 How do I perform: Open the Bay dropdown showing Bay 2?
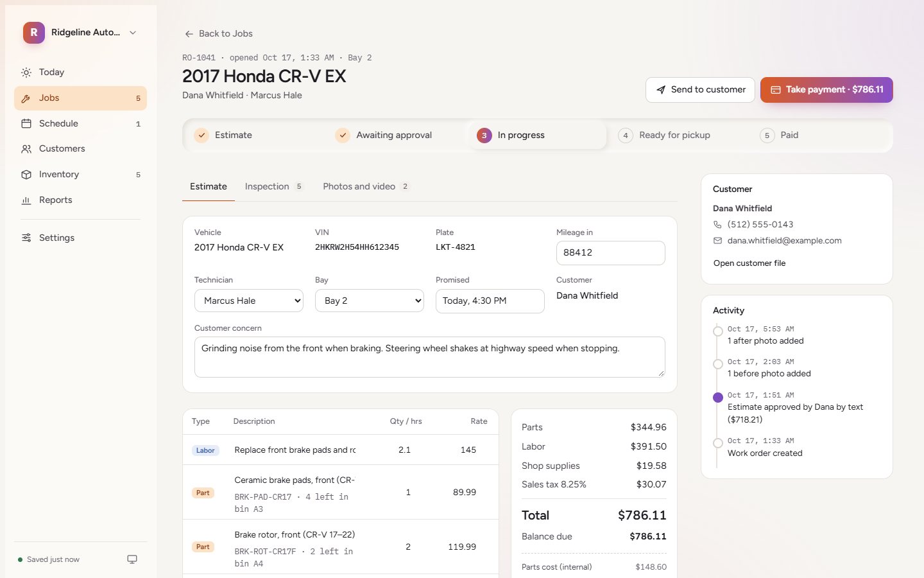click(370, 301)
